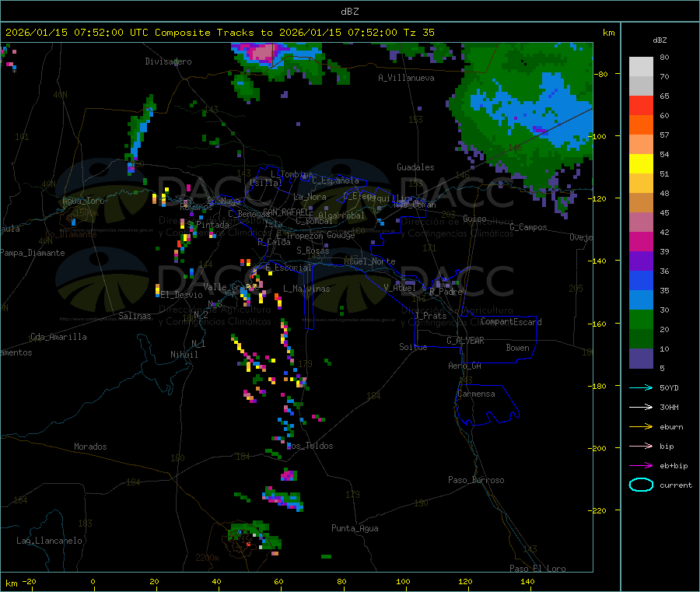Screen dimensions: 700x592
Task: Click the Atuel_Norte place label
Action: [x=369, y=261]
